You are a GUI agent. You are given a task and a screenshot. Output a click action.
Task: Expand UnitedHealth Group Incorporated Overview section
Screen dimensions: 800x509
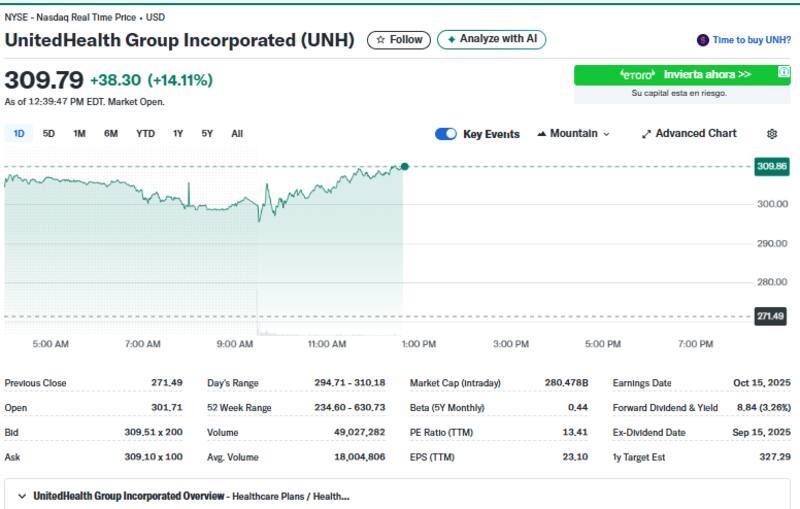point(22,496)
